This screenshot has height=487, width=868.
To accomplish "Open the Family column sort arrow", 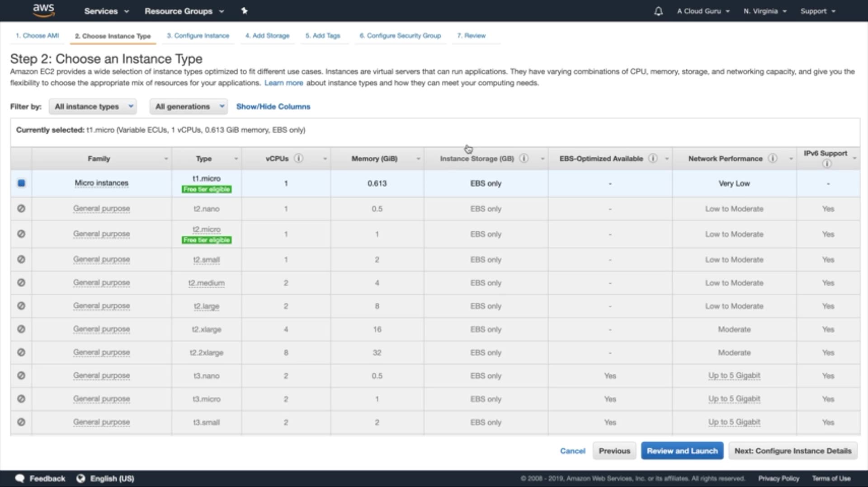I will 166,159.
